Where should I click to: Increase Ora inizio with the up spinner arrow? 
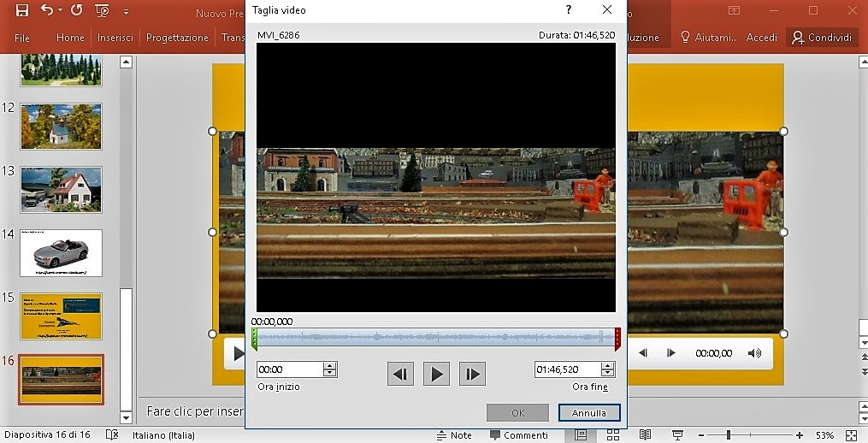click(x=330, y=366)
